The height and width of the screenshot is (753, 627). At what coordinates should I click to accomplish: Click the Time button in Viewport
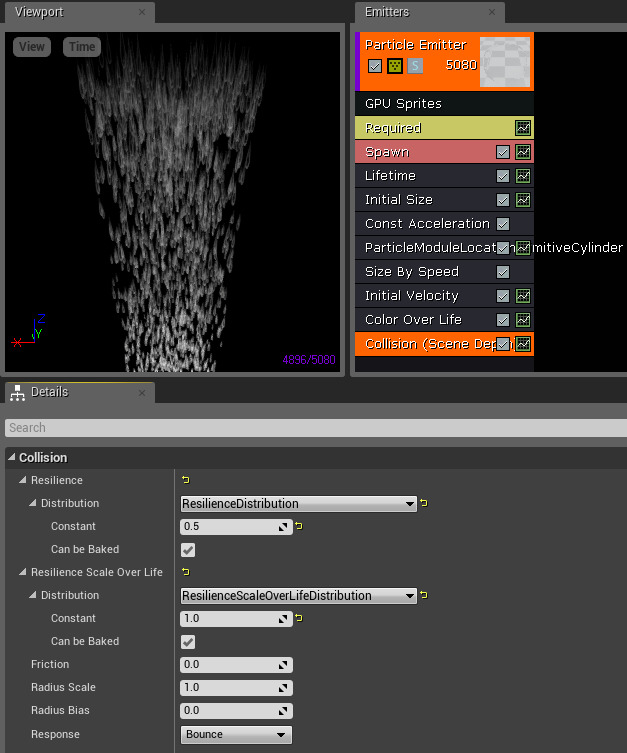[x=82, y=47]
